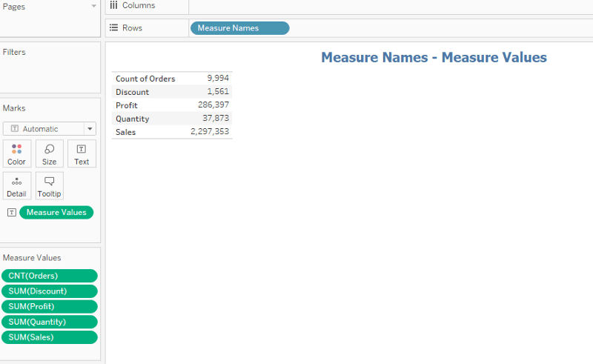Open the Automatic mark type dropdown
The height and width of the screenshot is (364, 593).
click(49, 128)
